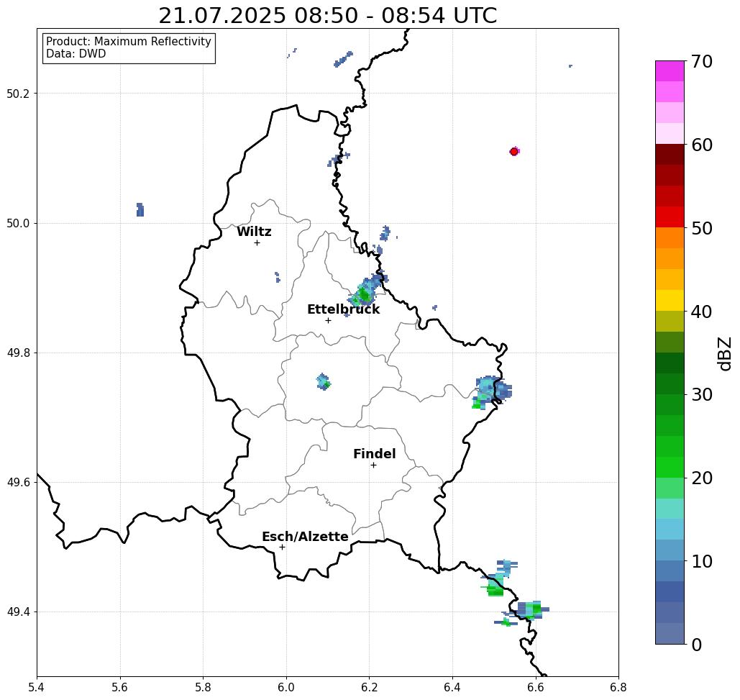
Task: Click the latitude label 50.0
Action: pyautogui.click(x=18, y=223)
